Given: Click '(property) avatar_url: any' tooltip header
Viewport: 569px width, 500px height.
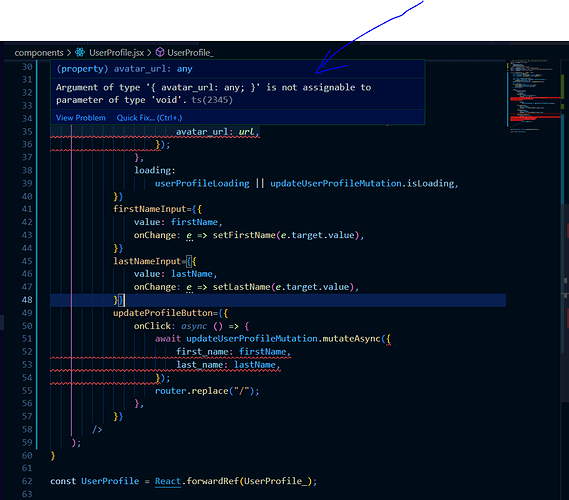Looking at the screenshot, I should 124,69.
